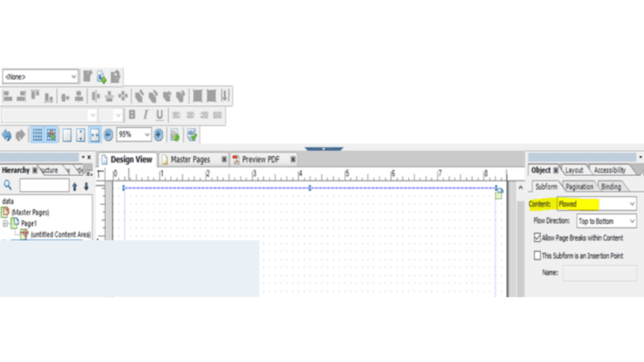Viewport: 644px width, 362px height.
Task: Click the Fit Width icon
Action: (x=94, y=134)
